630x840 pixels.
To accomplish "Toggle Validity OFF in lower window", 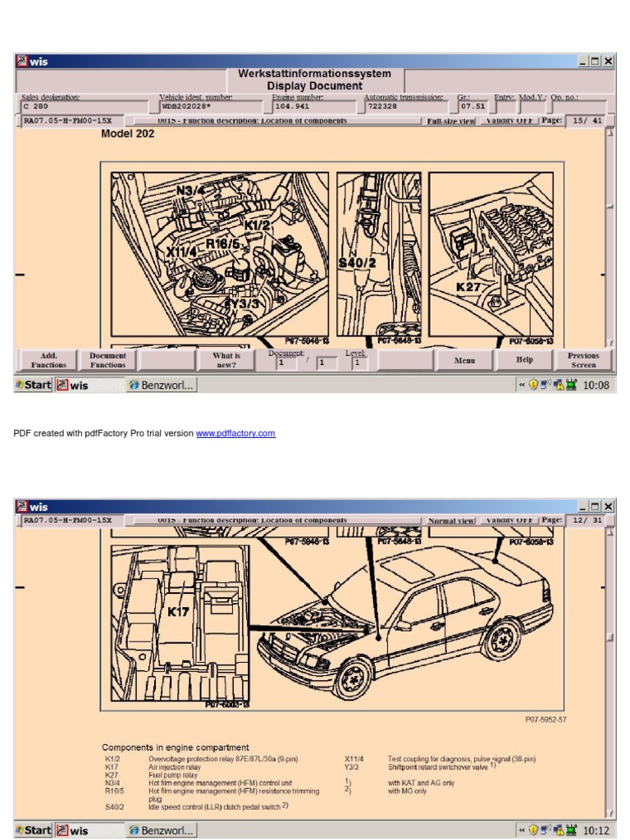I will click(x=509, y=520).
